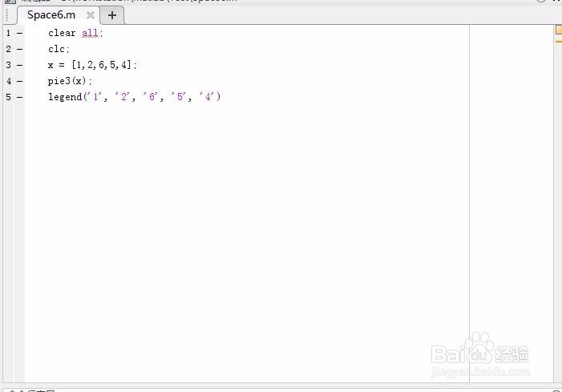Click the variable 'x' on line 3
This screenshot has width=562, height=392.
[51, 65]
